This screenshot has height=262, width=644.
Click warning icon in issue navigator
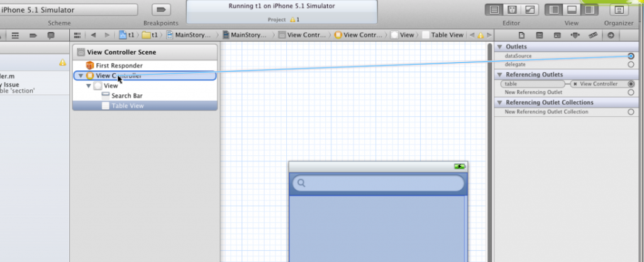[62, 62]
